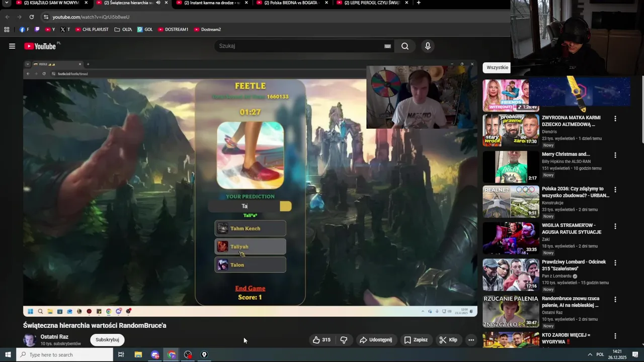
Task: Open the DOSTREAM1 bookmark
Action: click(x=173, y=30)
